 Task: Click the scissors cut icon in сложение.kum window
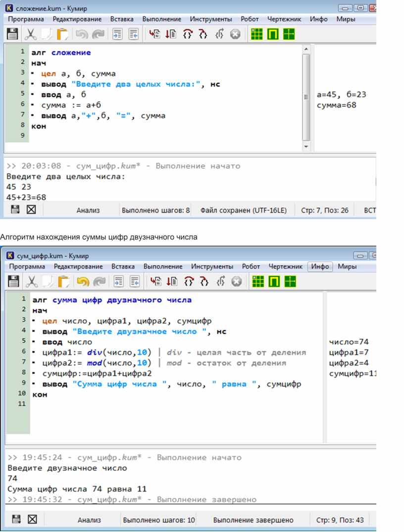coord(31,34)
